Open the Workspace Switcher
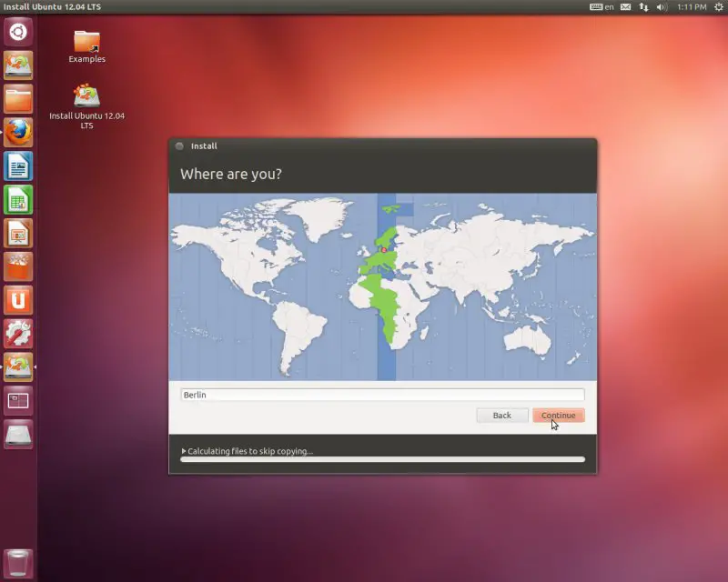 point(18,400)
